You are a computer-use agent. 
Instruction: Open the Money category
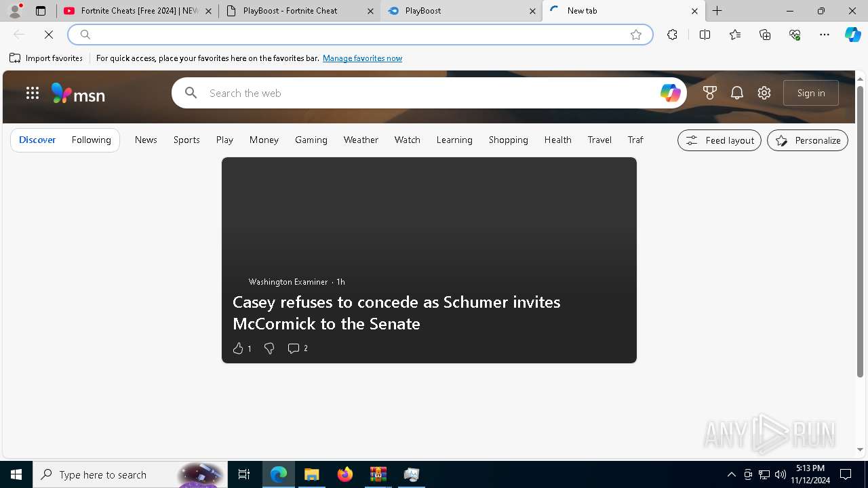pos(264,140)
